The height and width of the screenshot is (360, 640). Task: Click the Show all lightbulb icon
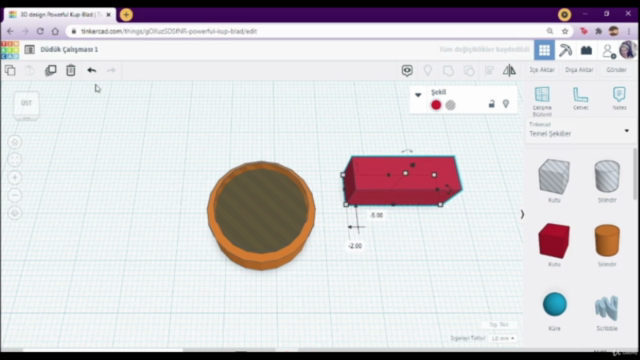pyautogui.click(x=428, y=71)
